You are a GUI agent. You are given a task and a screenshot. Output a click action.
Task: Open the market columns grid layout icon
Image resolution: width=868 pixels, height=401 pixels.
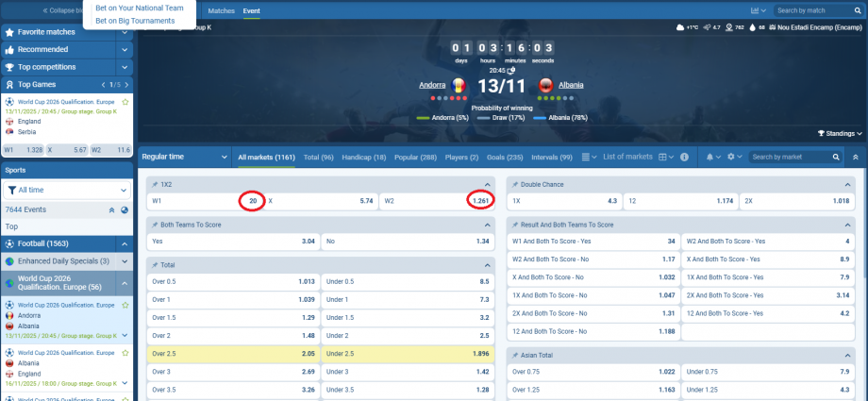pyautogui.click(x=665, y=158)
